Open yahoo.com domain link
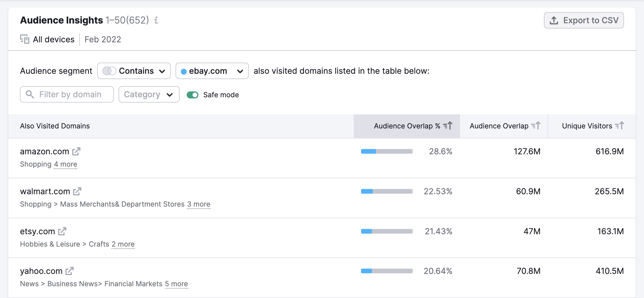Screen dimensions: 644x298 [x=41, y=271]
